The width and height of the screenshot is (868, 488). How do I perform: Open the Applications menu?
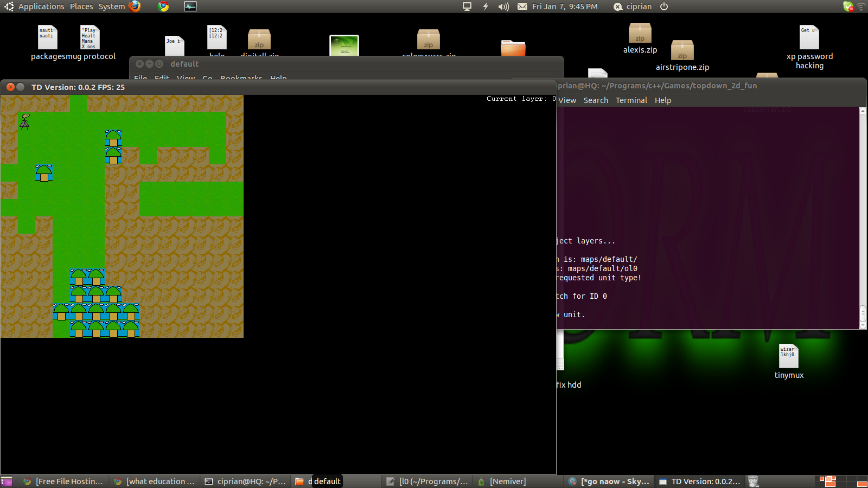[x=41, y=7]
